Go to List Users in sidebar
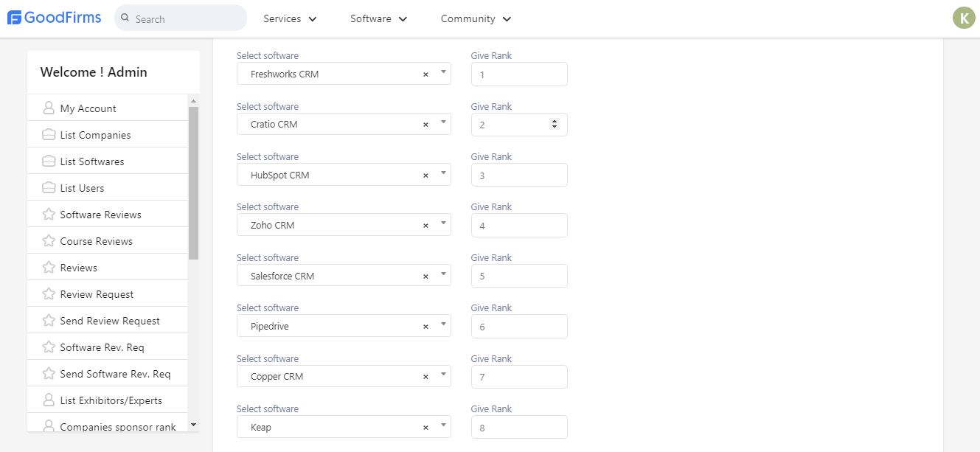This screenshot has width=980, height=452. 82,188
